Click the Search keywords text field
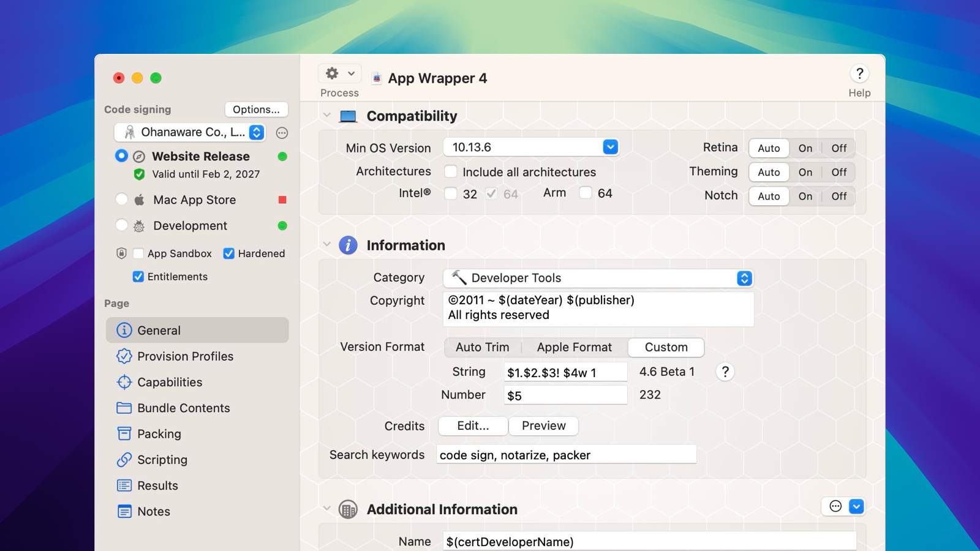This screenshot has width=980, height=551. point(566,455)
